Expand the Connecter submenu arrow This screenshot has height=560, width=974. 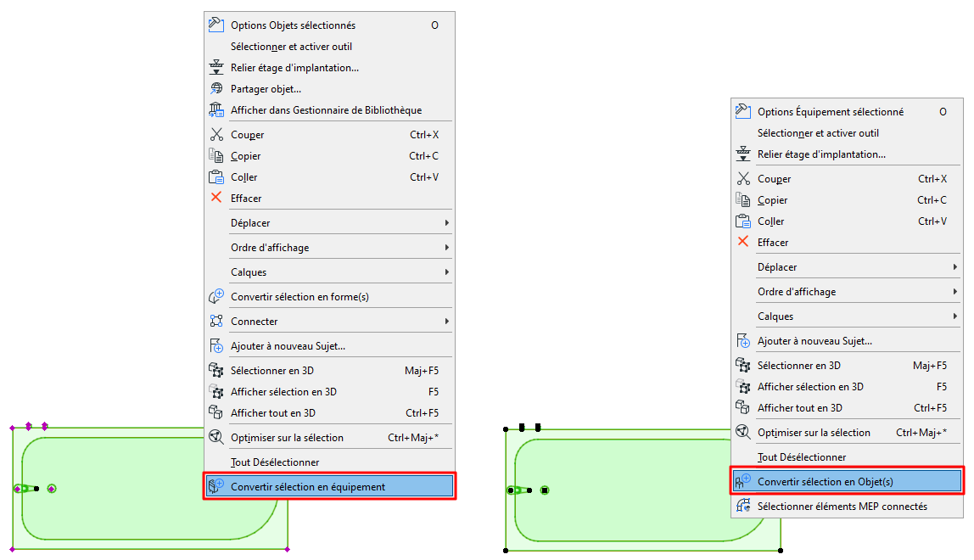point(446,322)
